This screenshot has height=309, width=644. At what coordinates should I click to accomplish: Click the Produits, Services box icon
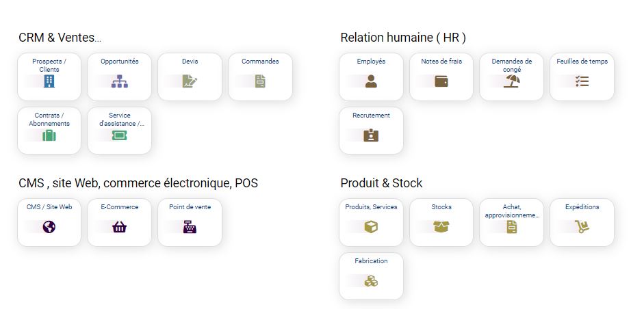pyautogui.click(x=371, y=227)
